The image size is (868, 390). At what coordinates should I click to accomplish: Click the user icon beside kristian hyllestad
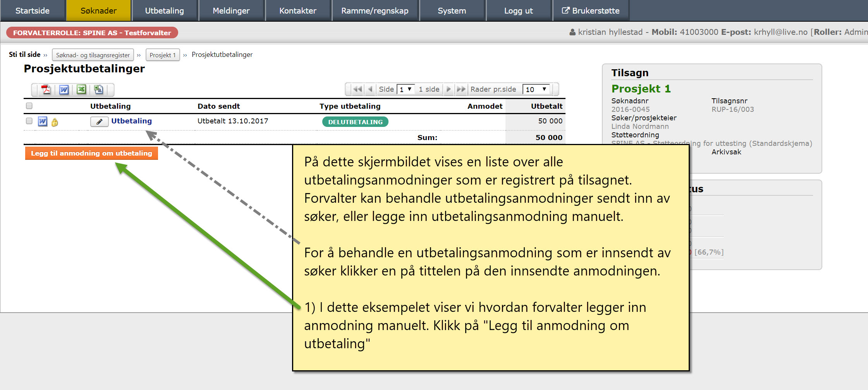(x=572, y=32)
